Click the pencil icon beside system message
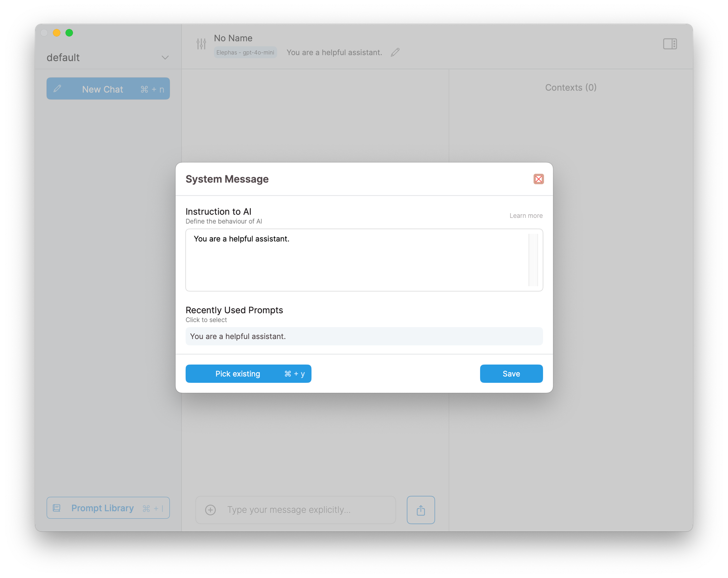 [395, 52]
